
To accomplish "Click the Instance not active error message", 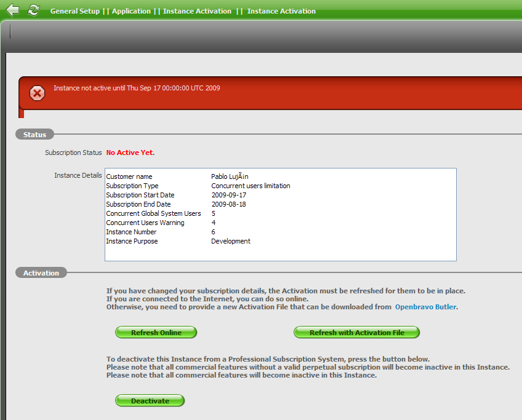I will tap(137, 89).
